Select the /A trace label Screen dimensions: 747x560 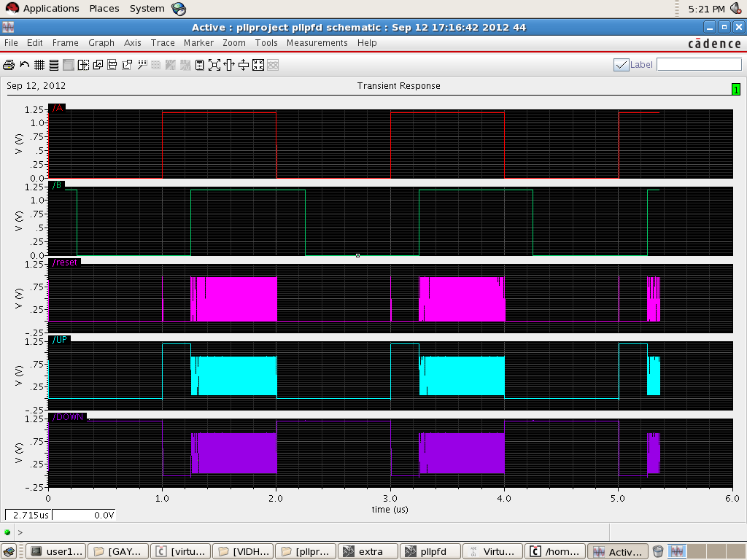click(x=57, y=108)
